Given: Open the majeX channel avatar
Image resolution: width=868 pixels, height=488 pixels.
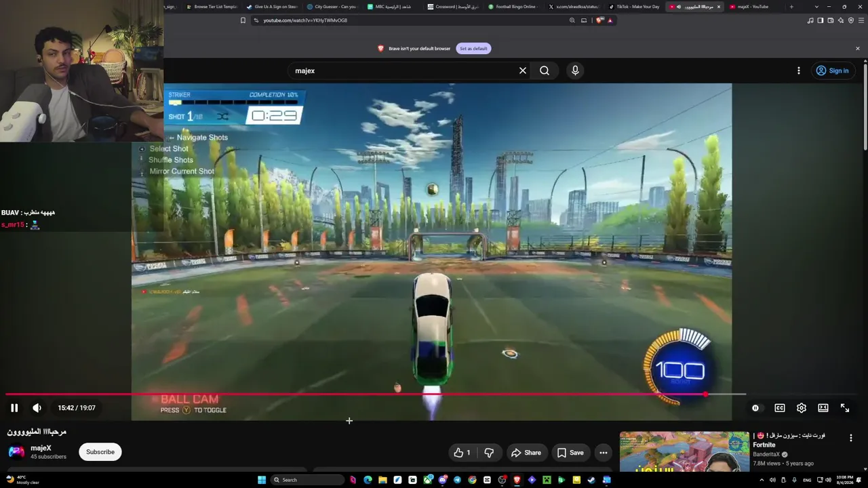Looking at the screenshot, I should [x=16, y=452].
